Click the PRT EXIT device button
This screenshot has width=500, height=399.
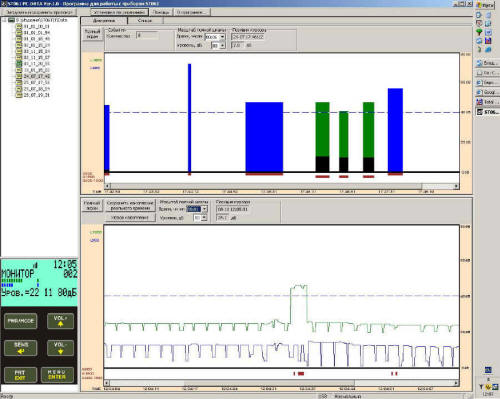[x=21, y=375]
